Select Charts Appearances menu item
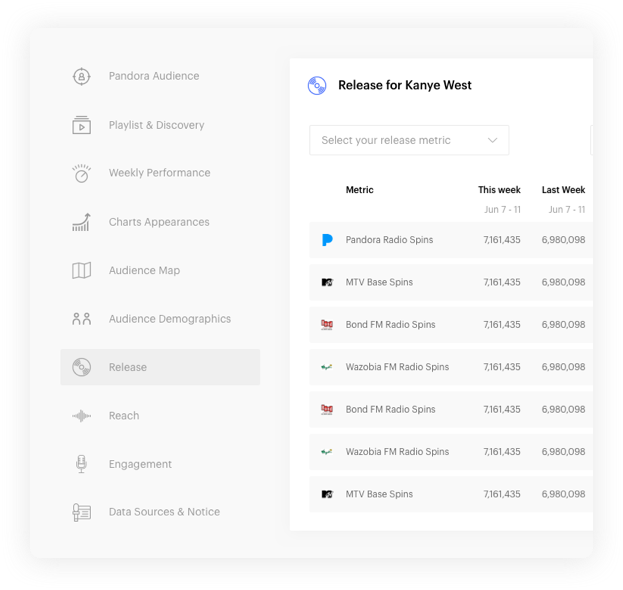 pos(160,222)
